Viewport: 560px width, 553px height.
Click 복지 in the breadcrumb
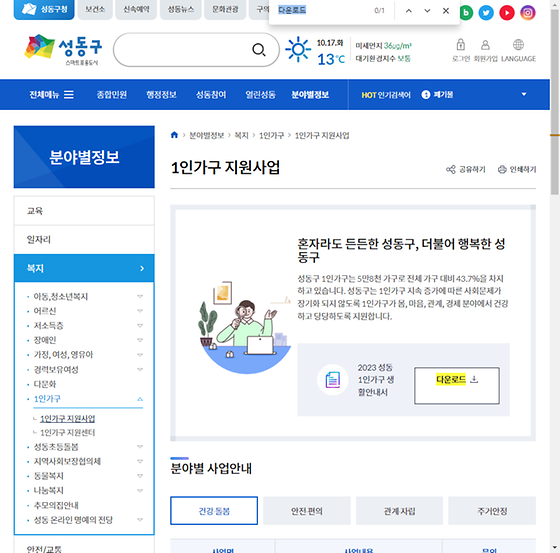pyautogui.click(x=241, y=135)
